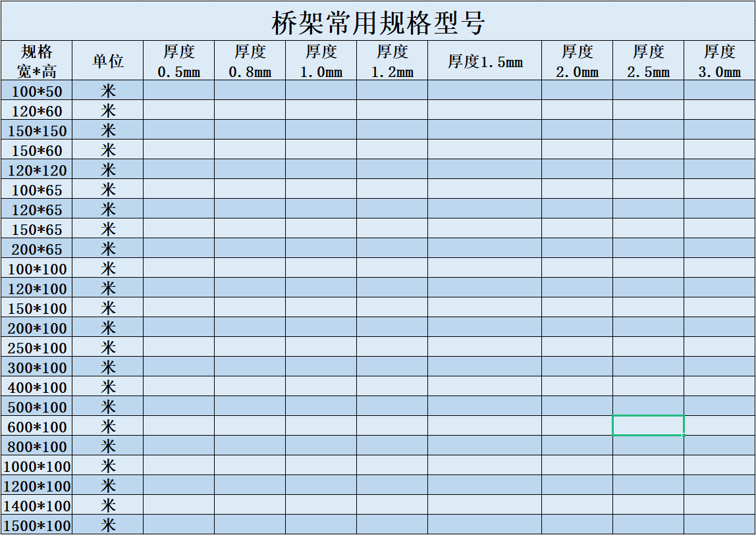
Task: Select the 1500*100 specification cell
Action: (37, 525)
